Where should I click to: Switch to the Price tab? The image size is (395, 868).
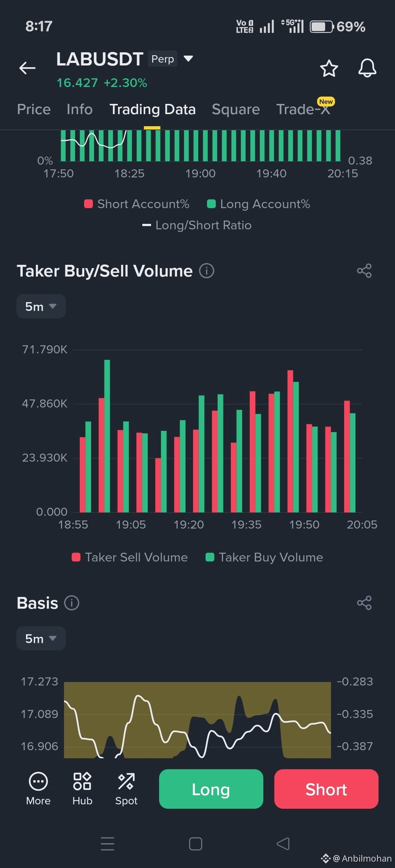pos(34,109)
